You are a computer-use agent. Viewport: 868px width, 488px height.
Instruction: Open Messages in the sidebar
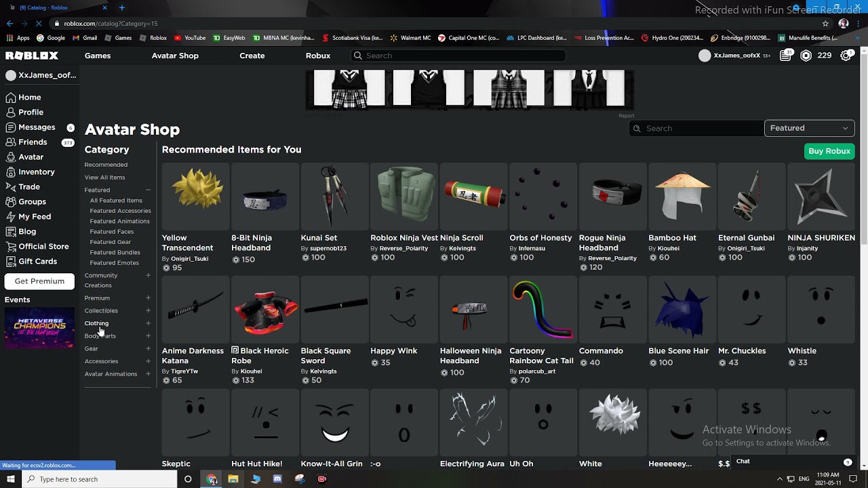[x=31, y=127]
